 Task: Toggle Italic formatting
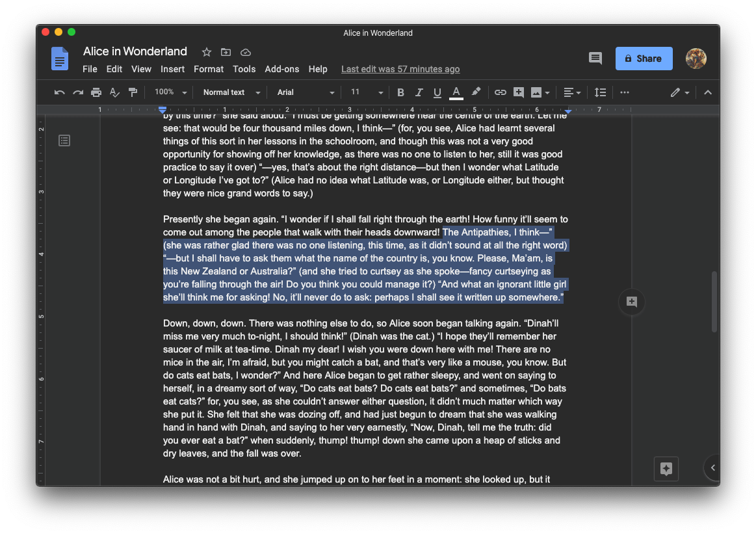(419, 92)
